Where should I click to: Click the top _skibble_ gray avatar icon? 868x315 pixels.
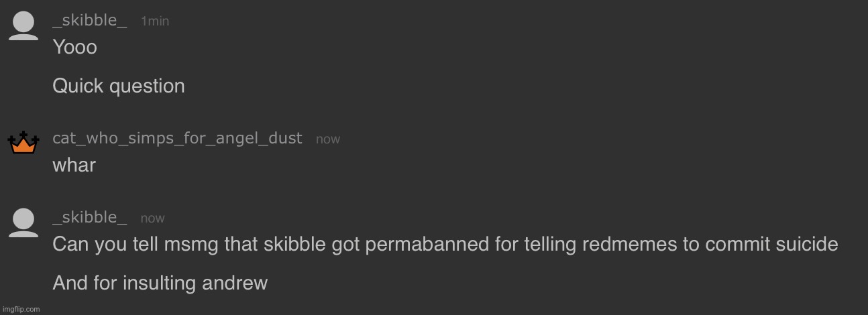[x=23, y=27]
